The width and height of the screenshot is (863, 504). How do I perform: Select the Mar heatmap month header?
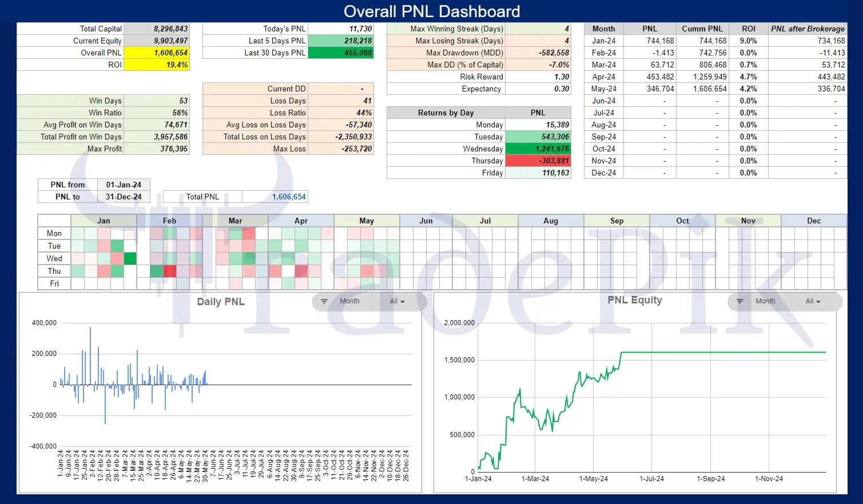(235, 221)
